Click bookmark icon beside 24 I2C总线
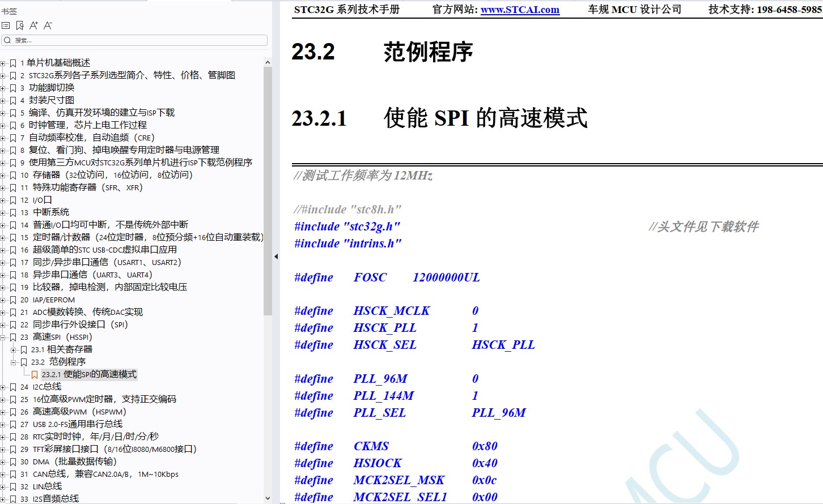The height and width of the screenshot is (504, 823). 13,387
